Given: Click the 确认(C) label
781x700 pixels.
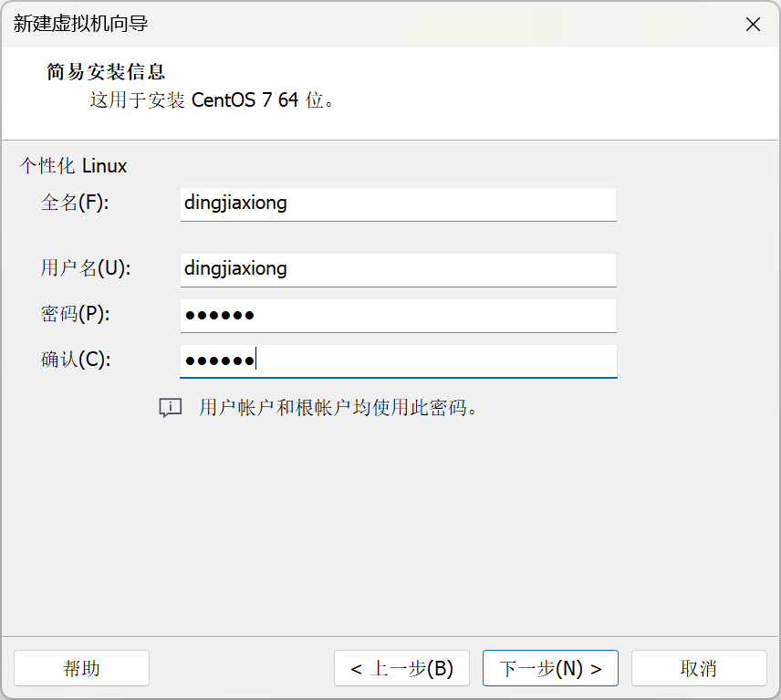Looking at the screenshot, I should [x=71, y=360].
